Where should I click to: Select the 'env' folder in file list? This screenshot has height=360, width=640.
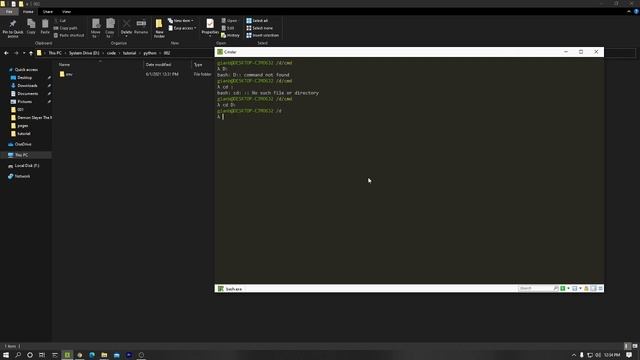pos(66,74)
